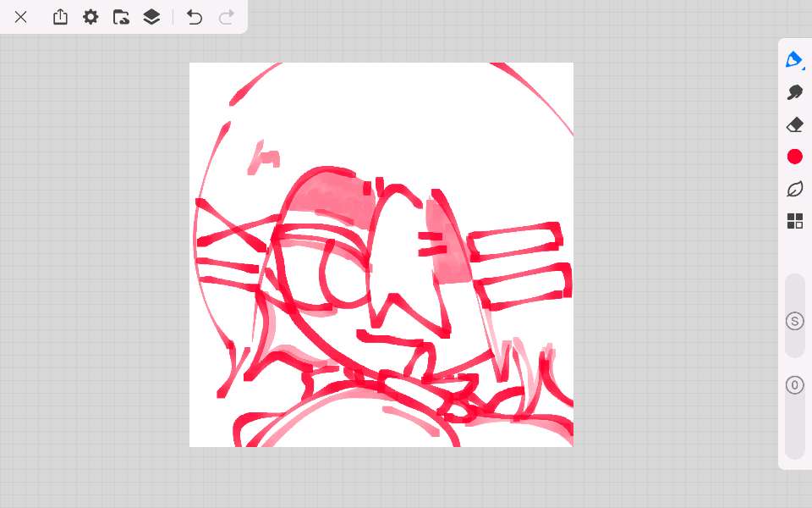The image size is (812, 508).
Task: Open the leaf-shaped tool in the sidebar
Action: pyautogui.click(x=794, y=189)
